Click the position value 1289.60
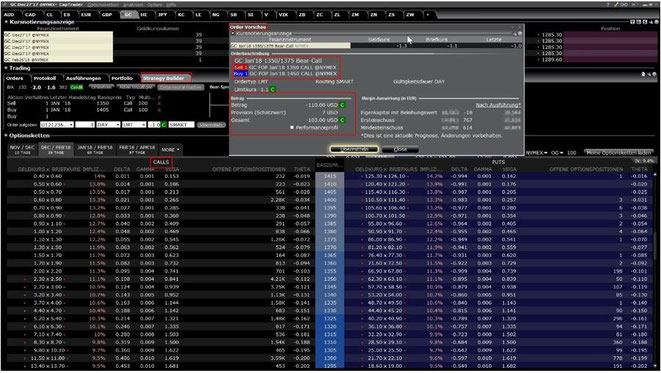This screenshot has width=661, height=373. [x=552, y=60]
